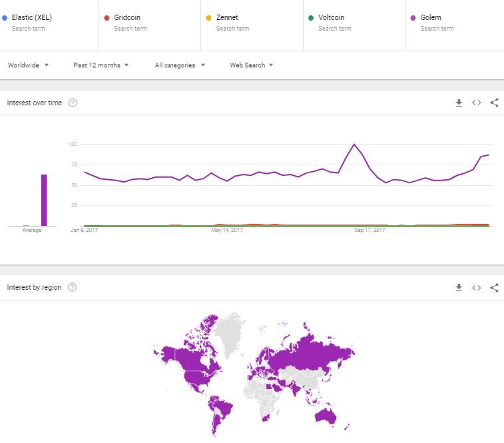The width and height of the screenshot is (504, 443).
Task: Open embed code for Interest over time
Action: (476, 103)
